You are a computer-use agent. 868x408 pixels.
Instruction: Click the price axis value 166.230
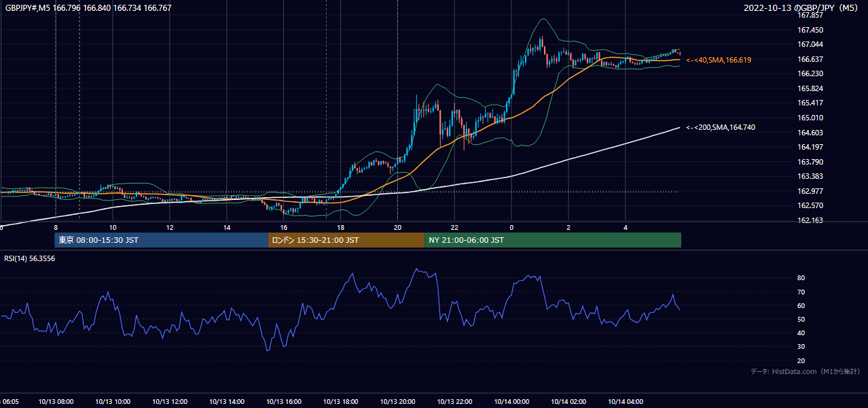coord(810,73)
